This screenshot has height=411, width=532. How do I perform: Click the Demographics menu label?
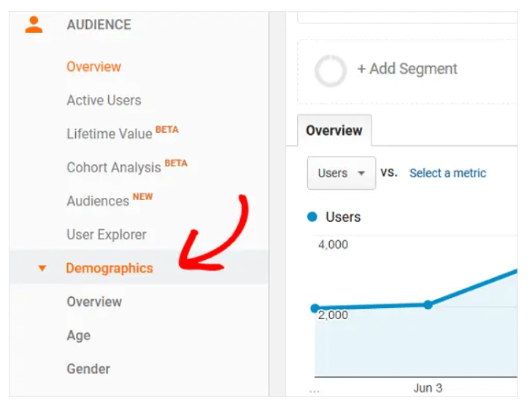(x=109, y=268)
